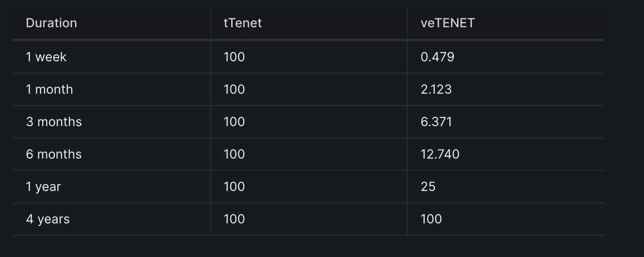Click tTenet 100 in the 3 months row
The image size is (644, 257).
pos(234,122)
